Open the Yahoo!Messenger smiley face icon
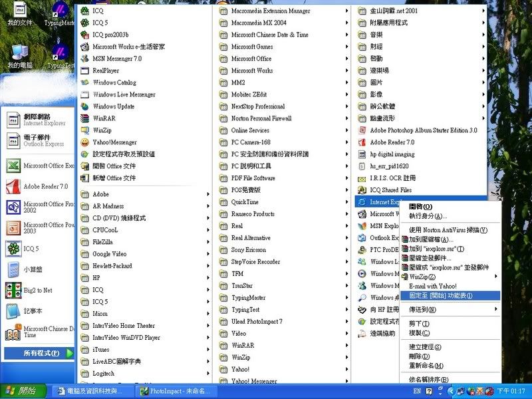Viewport: 532px width, 399px height. pos(84,142)
